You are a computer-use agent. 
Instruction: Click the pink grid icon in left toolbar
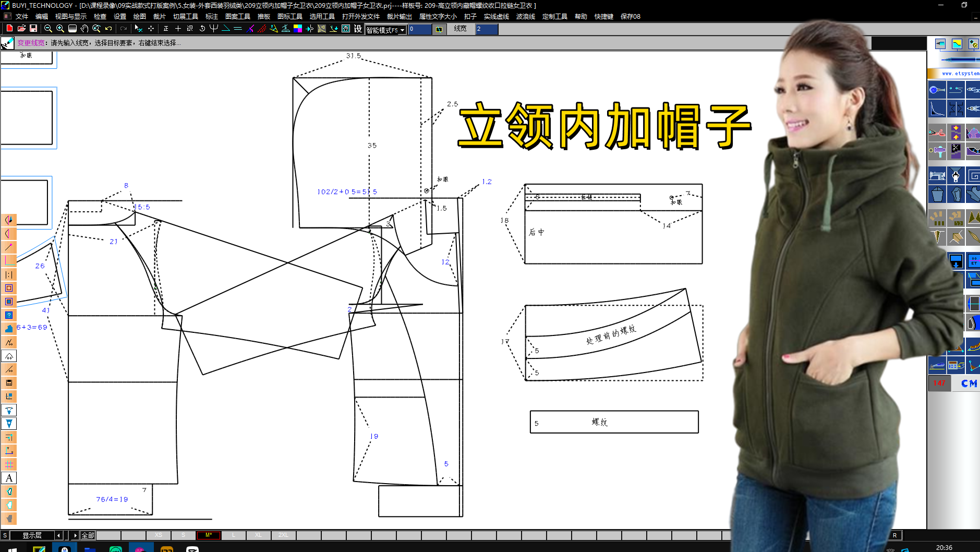pos(9,464)
